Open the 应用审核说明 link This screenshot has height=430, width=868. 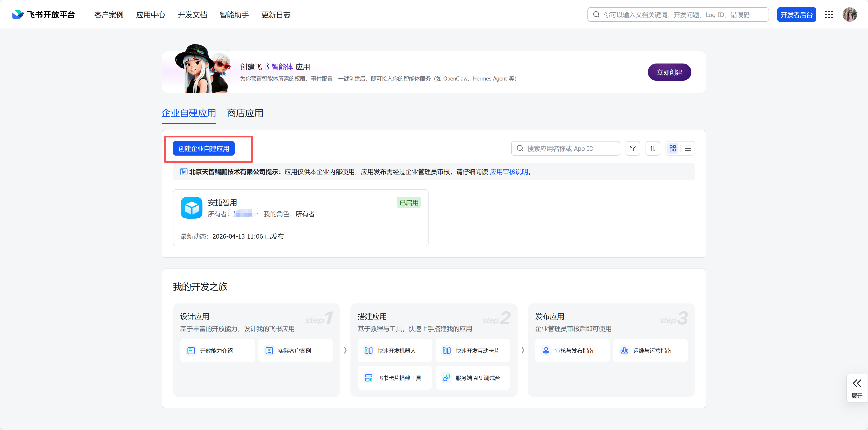point(509,172)
